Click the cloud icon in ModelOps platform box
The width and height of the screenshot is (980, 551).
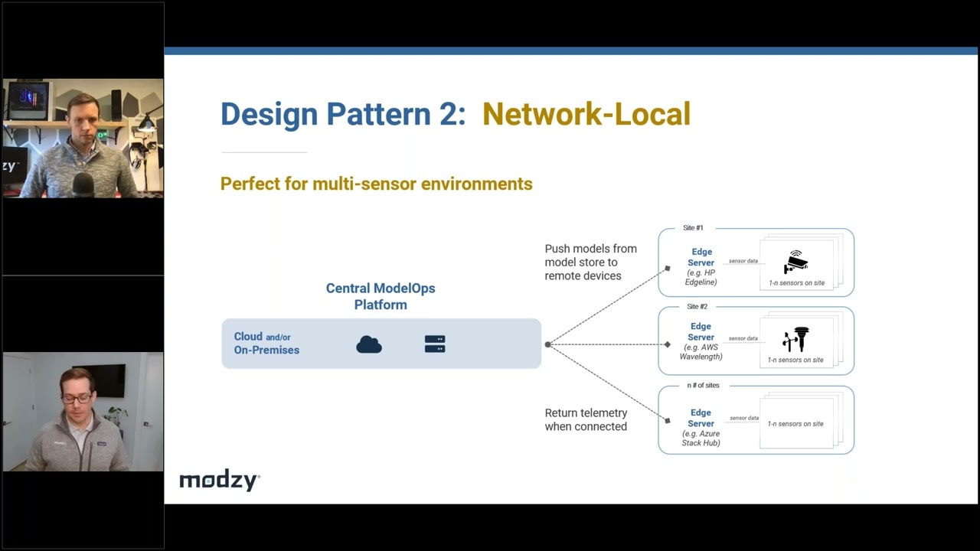369,345
